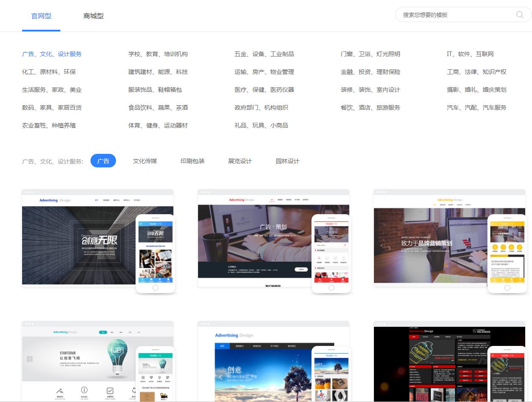Click phone mockup on 品牌营销策划 template

coord(507,254)
